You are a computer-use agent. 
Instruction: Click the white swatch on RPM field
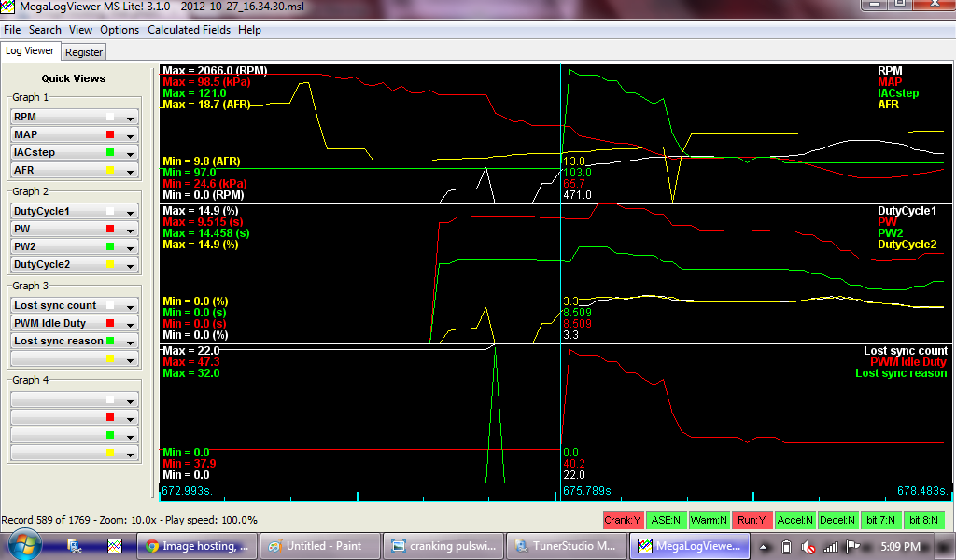[110, 117]
